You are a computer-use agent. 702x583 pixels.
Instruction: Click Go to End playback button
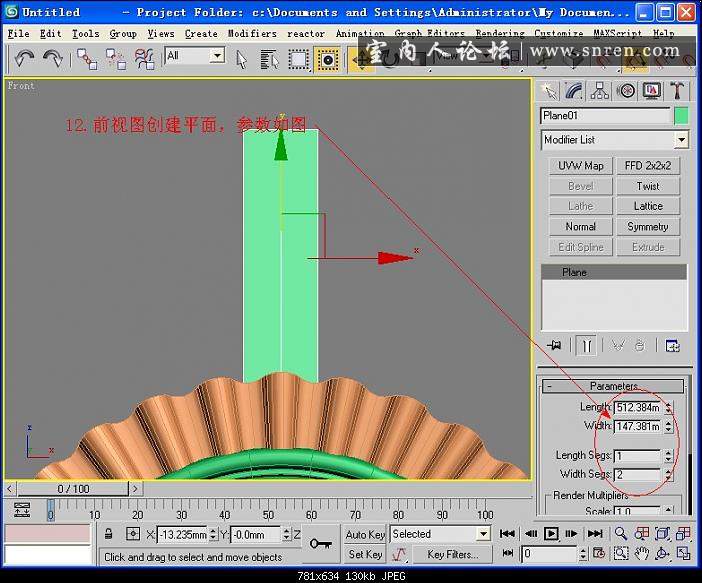tap(595, 534)
